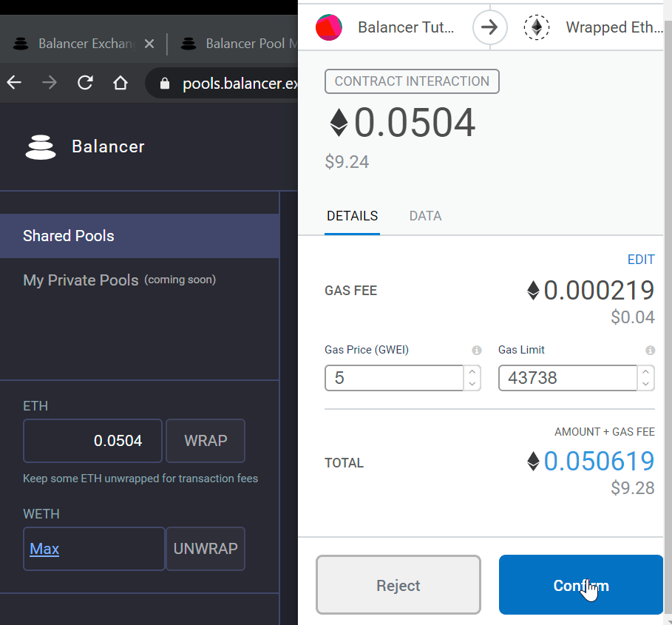This screenshot has height=625, width=672.
Task: Click the arrow between sender and recipient
Action: (490, 27)
